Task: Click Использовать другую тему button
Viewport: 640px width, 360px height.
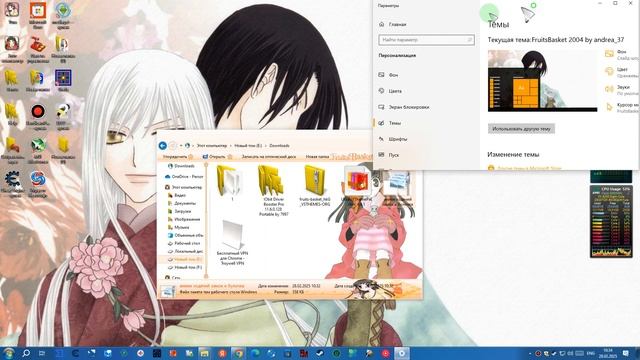Action: click(x=521, y=129)
